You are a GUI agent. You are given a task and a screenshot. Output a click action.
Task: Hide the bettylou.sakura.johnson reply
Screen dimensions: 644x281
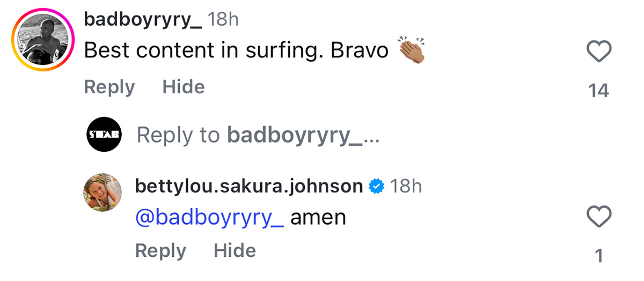[x=235, y=250]
